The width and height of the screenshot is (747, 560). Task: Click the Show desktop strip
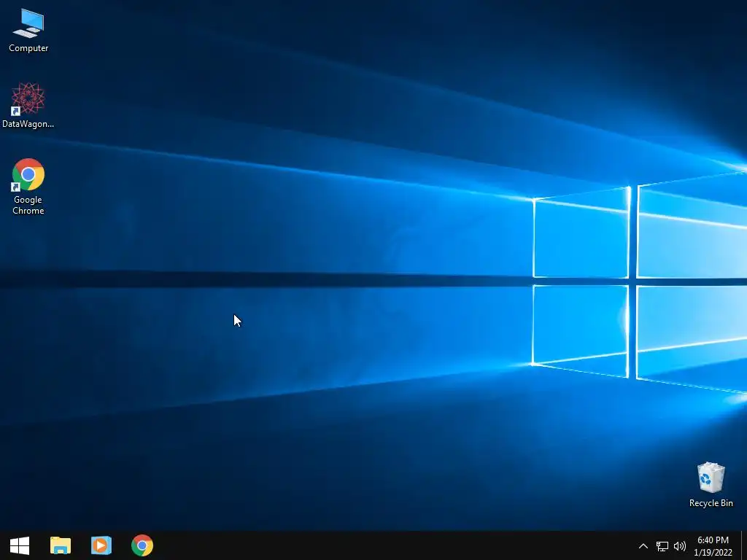coord(744,545)
